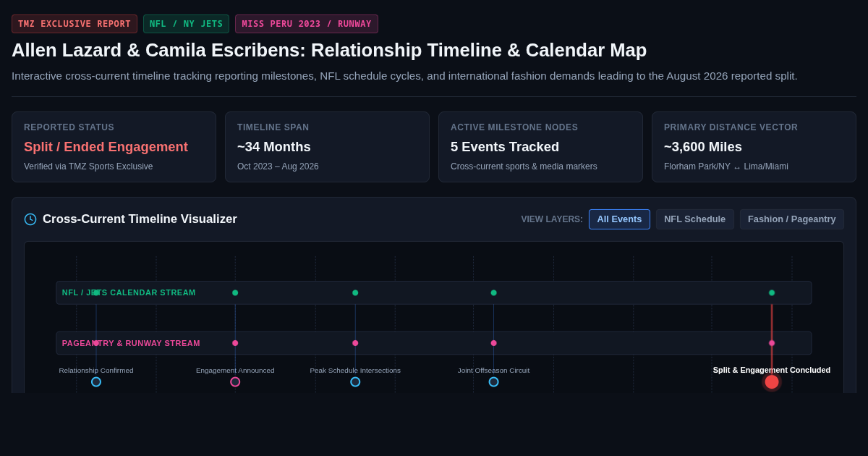Click the Allen Lazard & Camila Escribens page title
Screen dimensions: 868x456
(x=329, y=50)
